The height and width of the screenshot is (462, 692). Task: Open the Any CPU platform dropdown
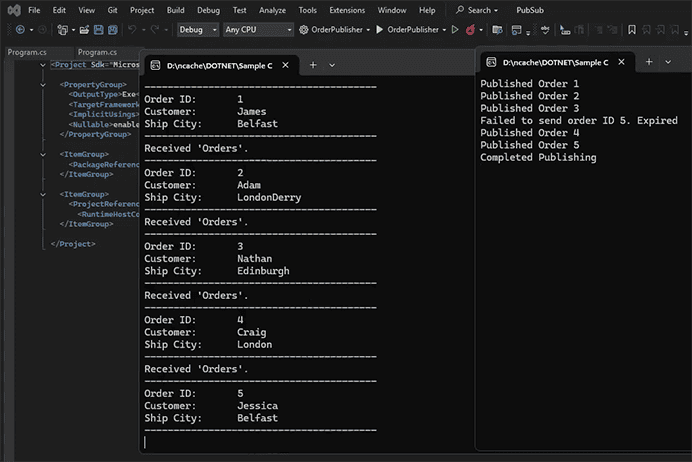click(258, 30)
